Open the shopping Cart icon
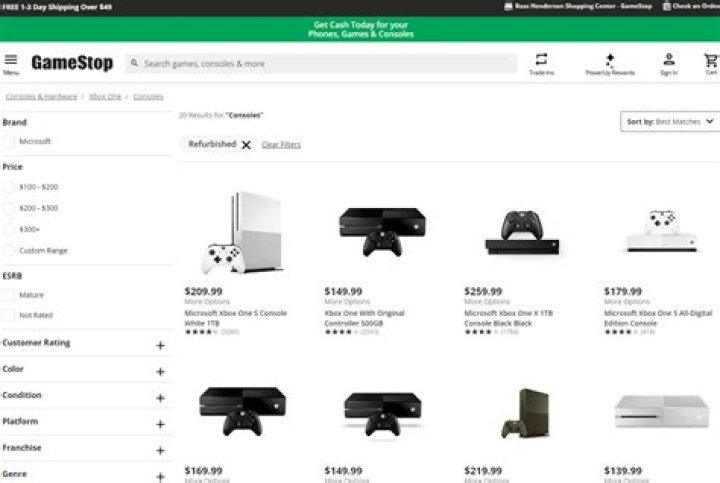The width and height of the screenshot is (720, 483). point(711,60)
